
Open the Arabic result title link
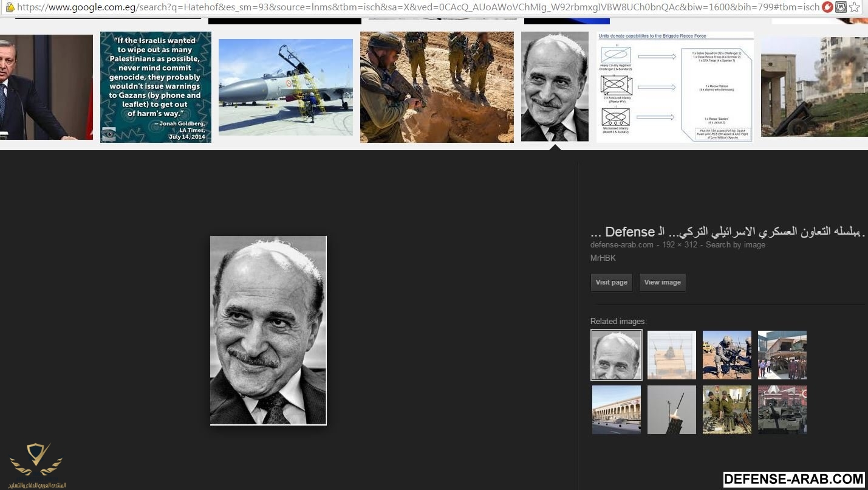click(726, 232)
